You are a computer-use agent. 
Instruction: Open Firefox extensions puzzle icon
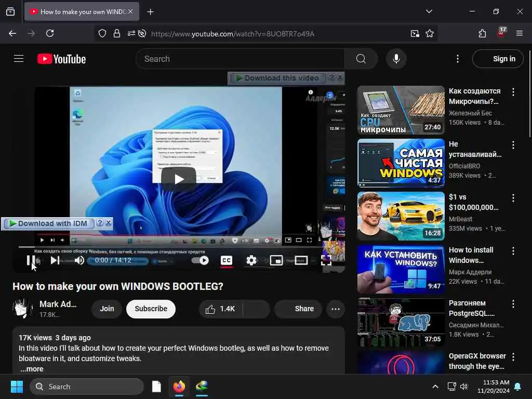(482, 33)
